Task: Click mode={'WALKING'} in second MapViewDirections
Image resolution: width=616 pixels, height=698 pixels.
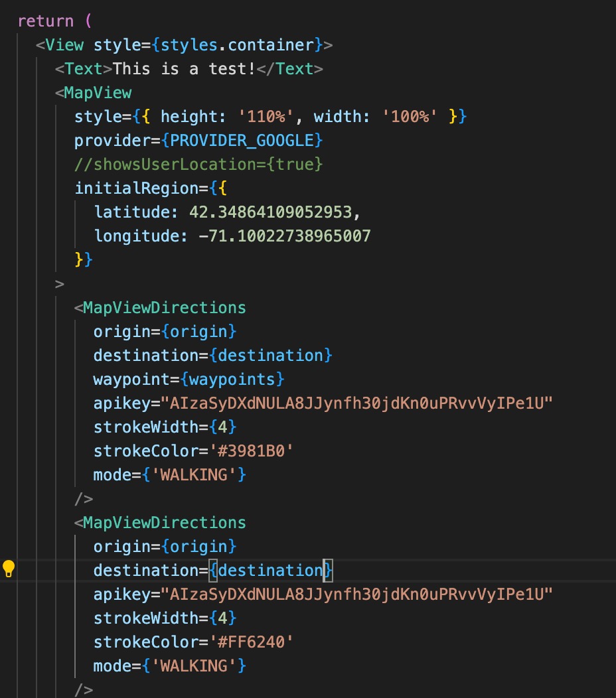Action: click(170, 666)
